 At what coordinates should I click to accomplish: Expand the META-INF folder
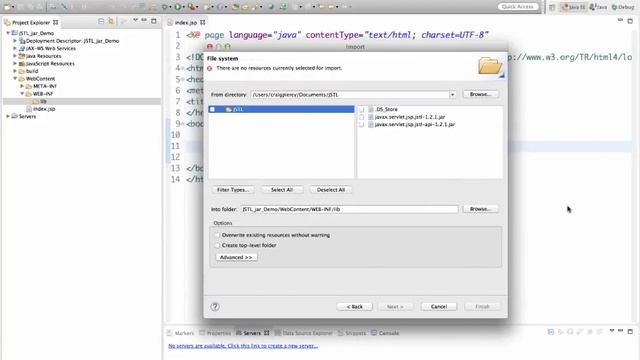[x=22, y=86]
